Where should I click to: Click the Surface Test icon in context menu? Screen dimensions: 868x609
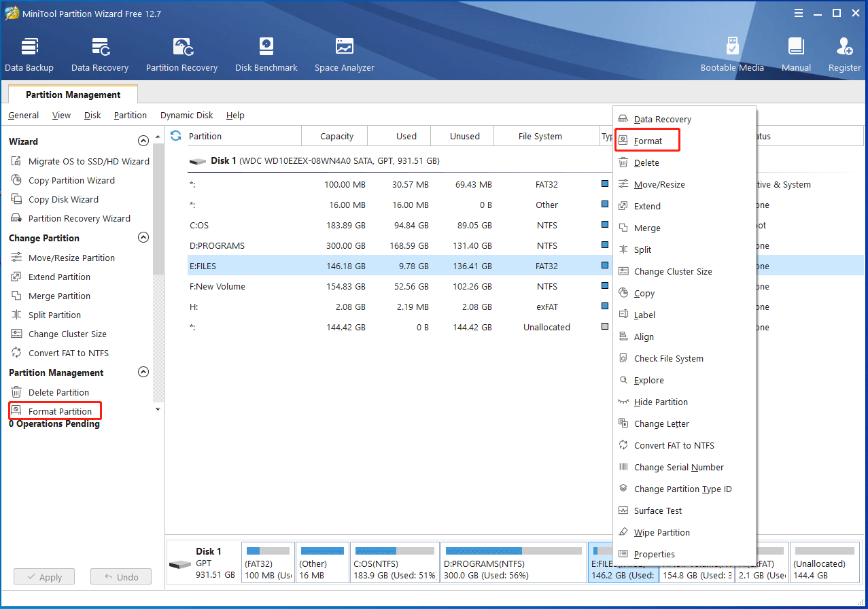coord(623,510)
